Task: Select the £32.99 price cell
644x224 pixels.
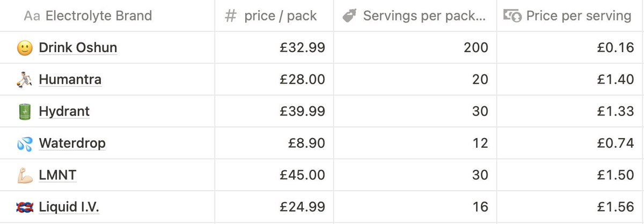Action: tap(274, 48)
